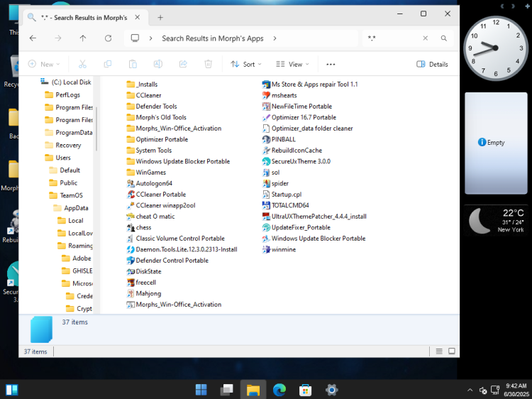Click the Rename icon in toolbar
The width and height of the screenshot is (532, 399).
[157, 64]
